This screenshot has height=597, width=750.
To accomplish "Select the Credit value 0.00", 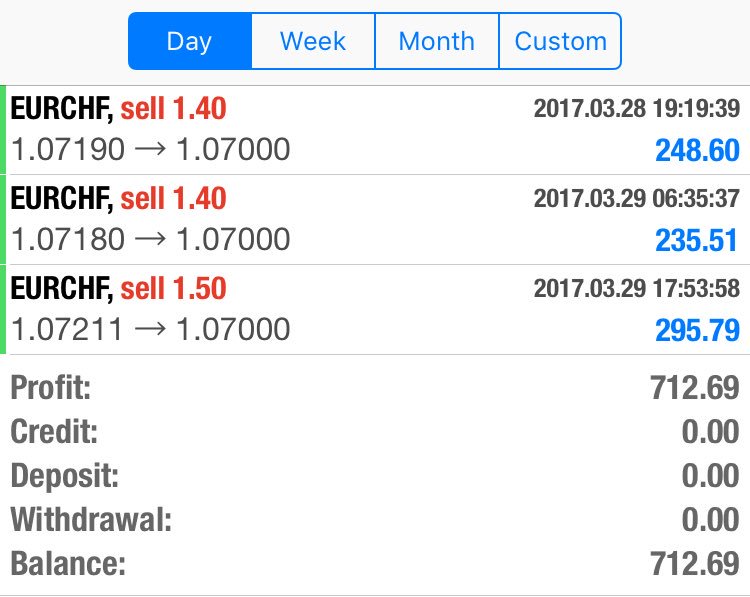I will pyautogui.click(x=711, y=432).
